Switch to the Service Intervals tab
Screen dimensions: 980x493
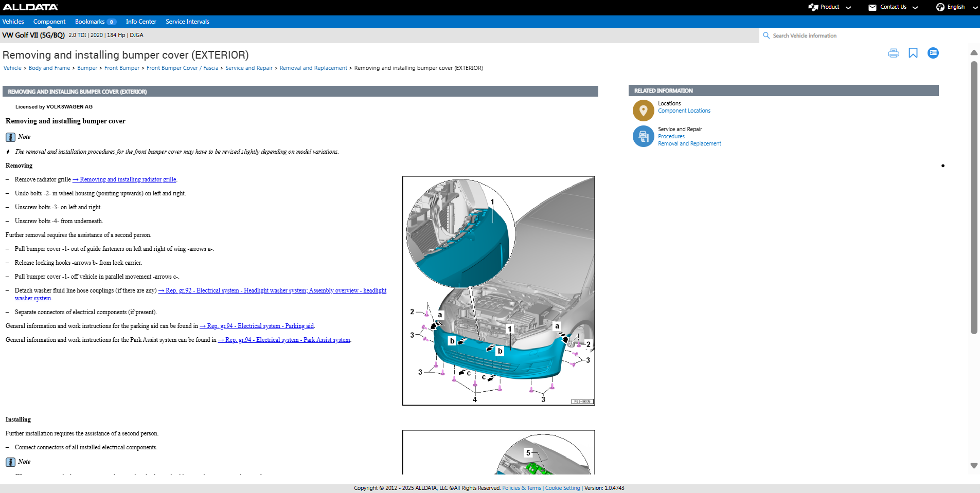(187, 22)
